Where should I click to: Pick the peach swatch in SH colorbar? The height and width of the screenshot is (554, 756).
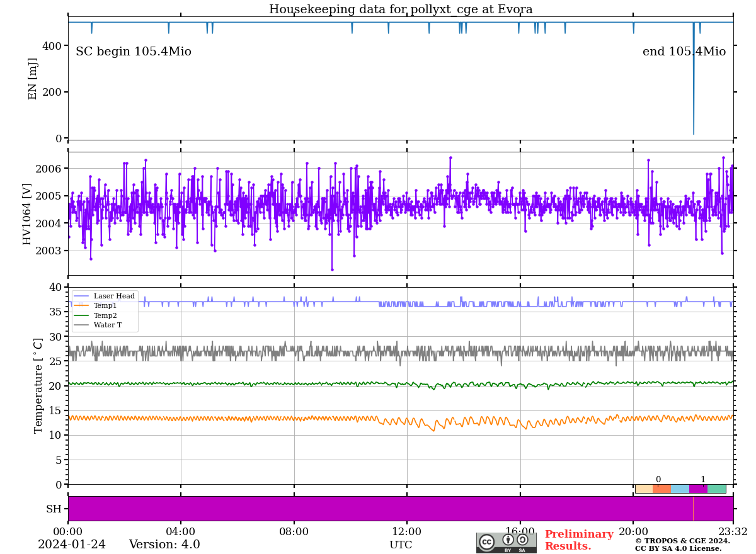tap(644, 489)
